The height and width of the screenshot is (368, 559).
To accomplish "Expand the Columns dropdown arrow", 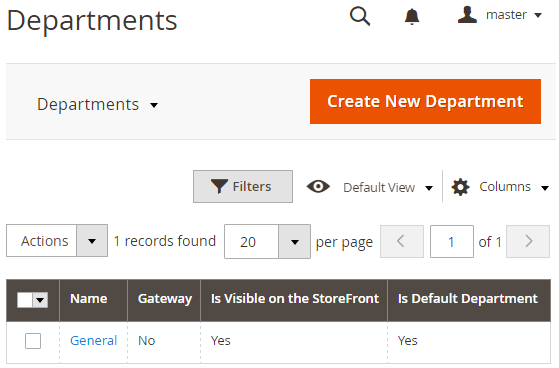I will pos(544,188).
